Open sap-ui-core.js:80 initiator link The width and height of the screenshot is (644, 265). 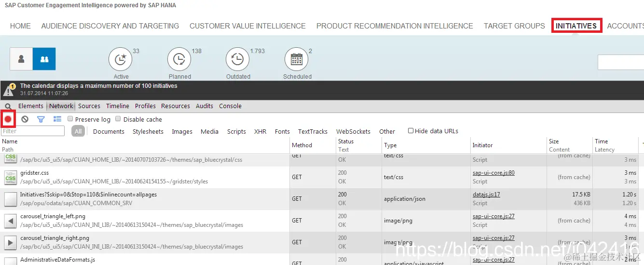[x=493, y=173]
